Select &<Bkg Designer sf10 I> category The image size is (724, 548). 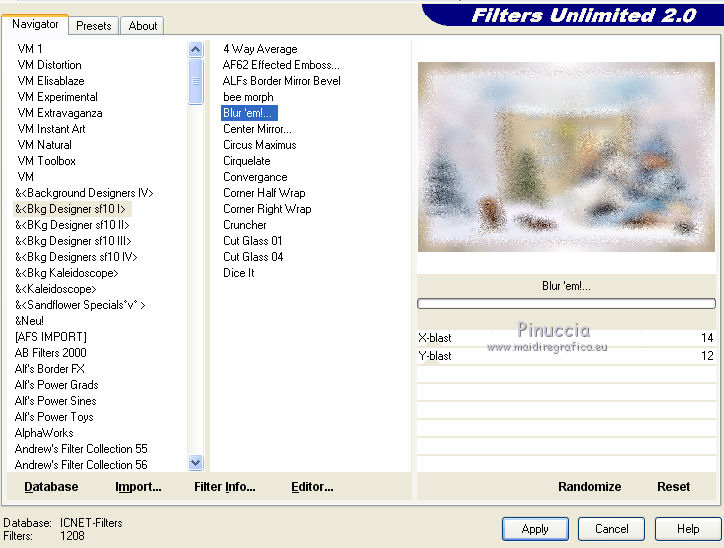tap(70, 209)
